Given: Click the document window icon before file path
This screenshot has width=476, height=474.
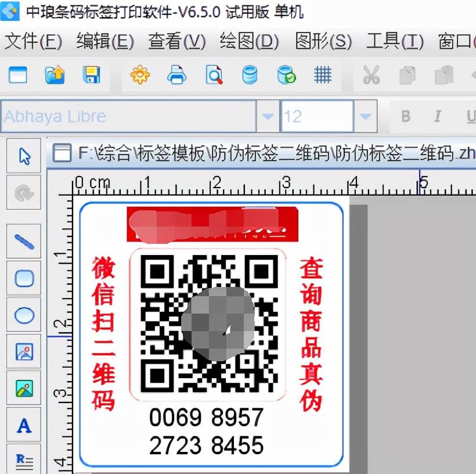Looking at the screenshot, I should point(62,153).
